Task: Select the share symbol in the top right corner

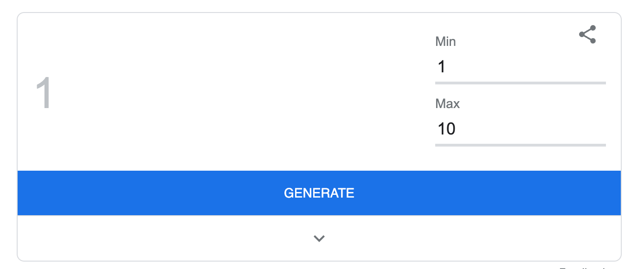Action: pyautogui.click(x=587, y=33)
